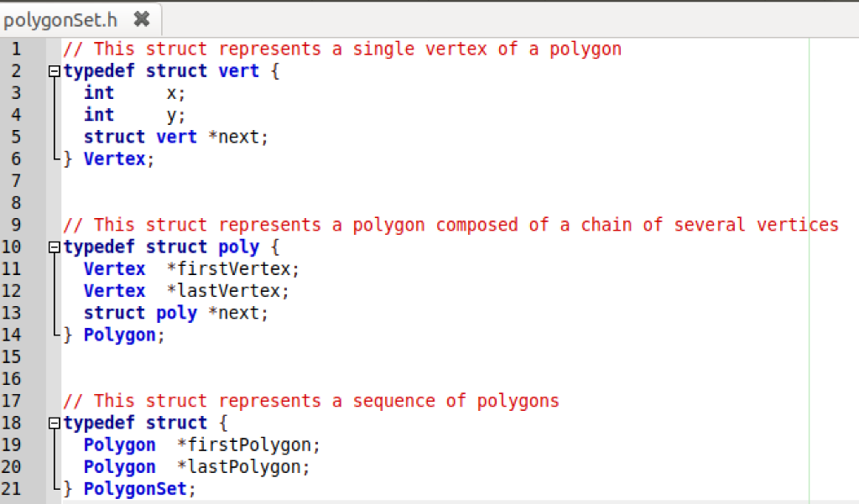Close the polygonSet.h tab
Viewport: 859px width, 504px height.
(x=141, y=18)
